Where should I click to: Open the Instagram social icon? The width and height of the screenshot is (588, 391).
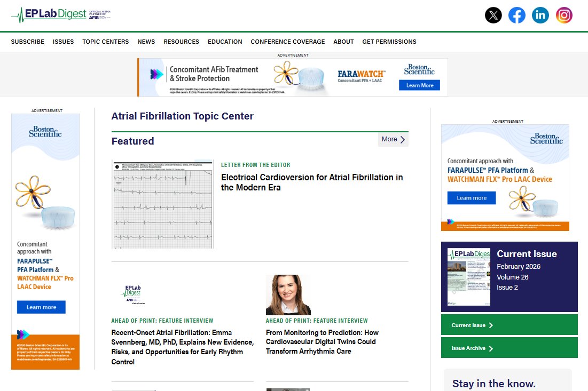[564, 15]
